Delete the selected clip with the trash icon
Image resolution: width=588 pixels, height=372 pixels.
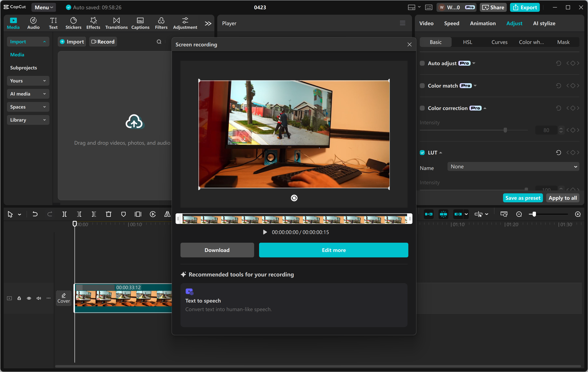coord(109,214)
